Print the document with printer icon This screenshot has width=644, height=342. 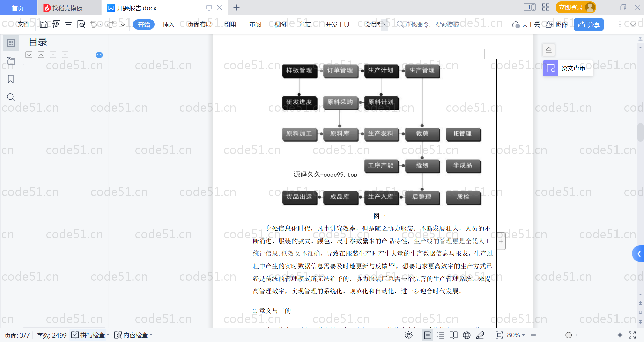[x=68, y=24]
